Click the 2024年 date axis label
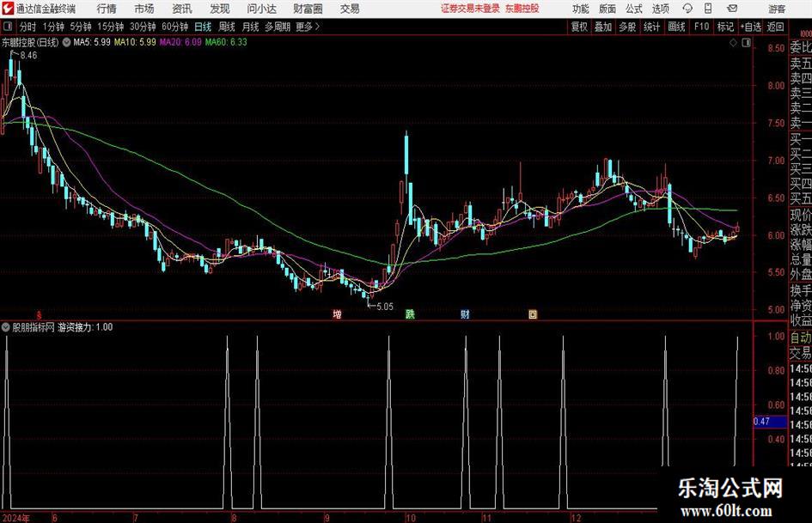812x523 pixels. tap(16, 518)
